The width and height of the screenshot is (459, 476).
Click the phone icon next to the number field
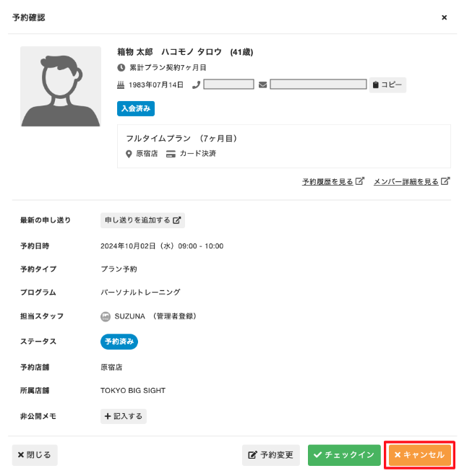(x=196, y=85)
